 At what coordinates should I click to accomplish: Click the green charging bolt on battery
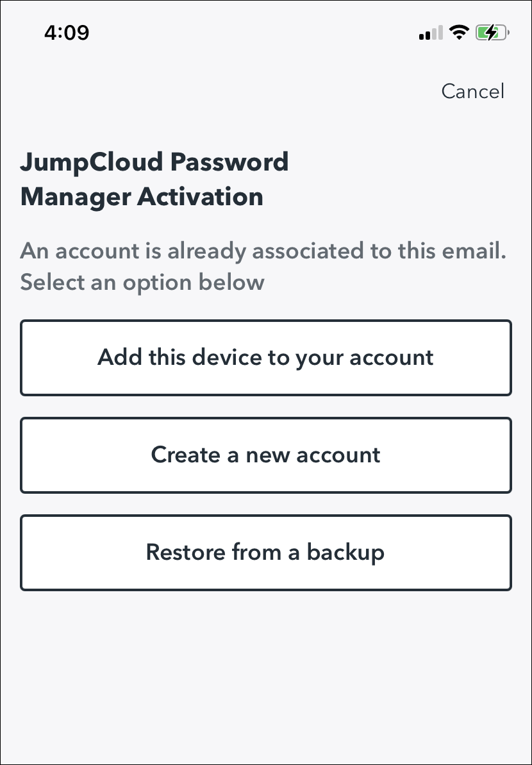coord(491,32)
